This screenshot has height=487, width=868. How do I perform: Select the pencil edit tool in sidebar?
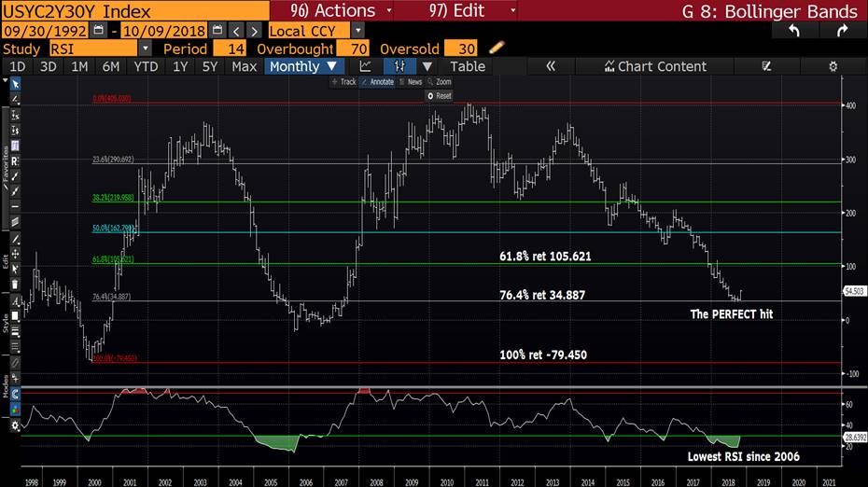(15, 239)
